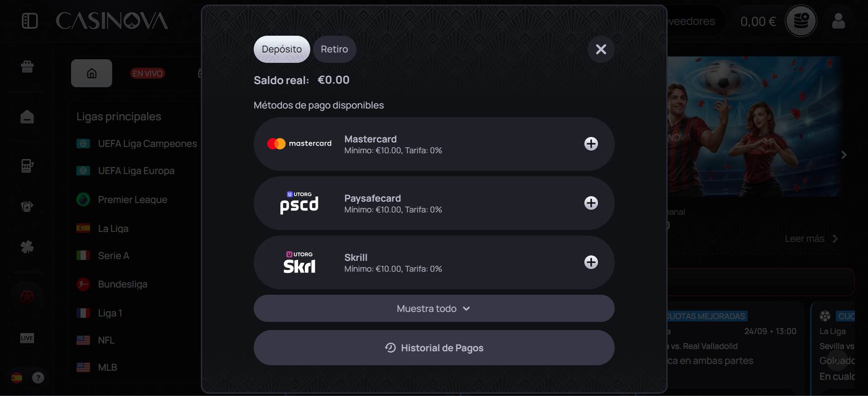This screenshot has height=396, width=868.
Task: Open the LIVE section icon in sidebar
Action: 27,338
